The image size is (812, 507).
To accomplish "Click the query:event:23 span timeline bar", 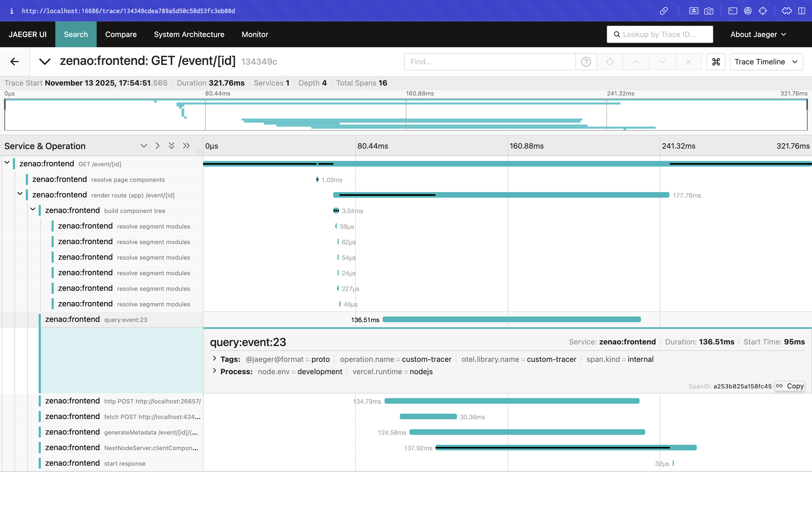I will pyautogui.click(x=511, y=319).
